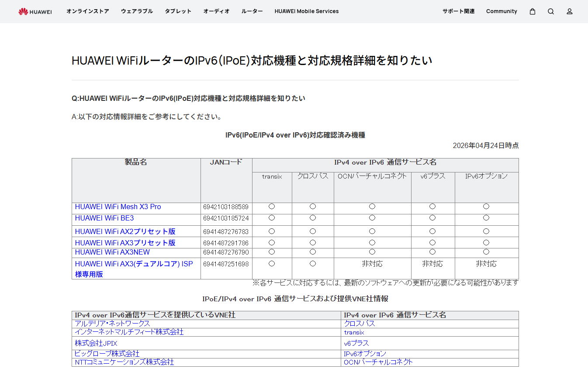Open アルテリア・ネットワークス VNE link
Screen dimensions: 588x372
click(x=112, y=324)
